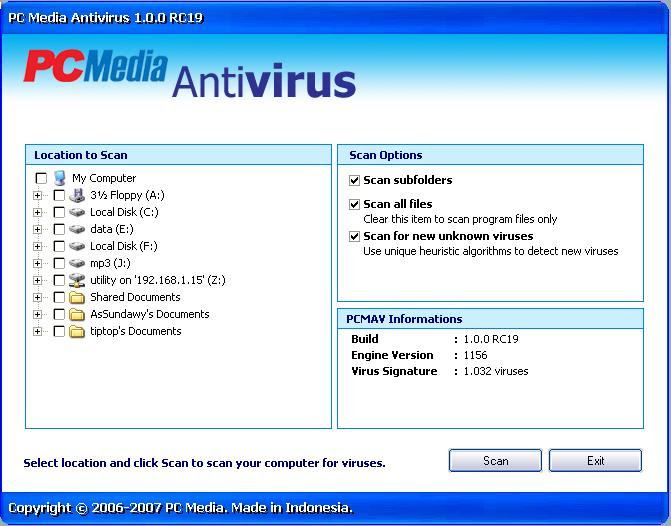Screen dimensions: 671x526
Task: Click the mp3 (J:) drive icon
Action: pos(77,263)
